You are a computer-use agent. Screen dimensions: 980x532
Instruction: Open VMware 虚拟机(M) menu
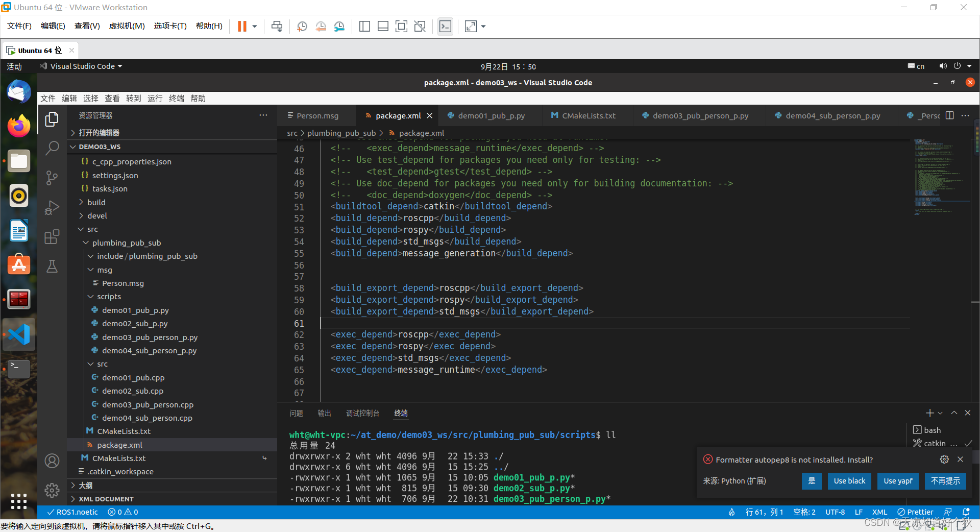[x=127, y=27]
